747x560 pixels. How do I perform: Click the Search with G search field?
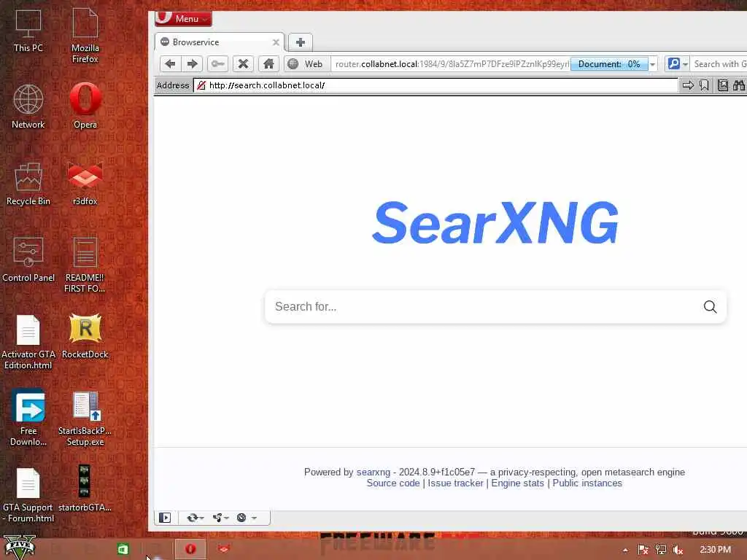point(719,64)
